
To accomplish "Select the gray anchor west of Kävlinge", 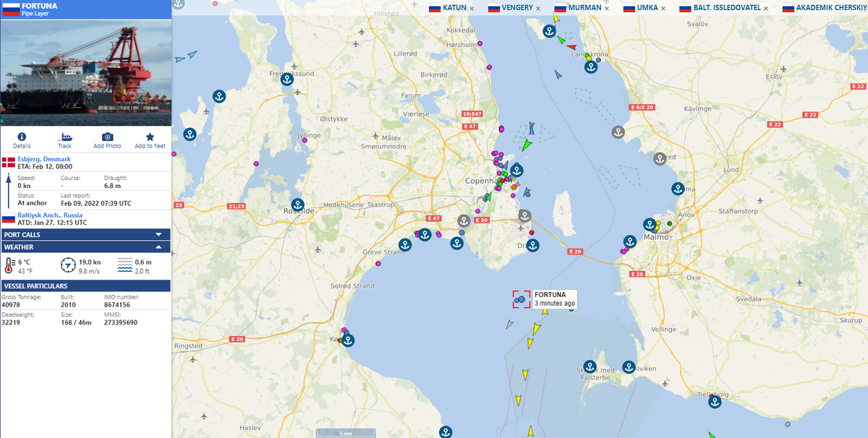I will pyautogui.click(x=618, y=132).
